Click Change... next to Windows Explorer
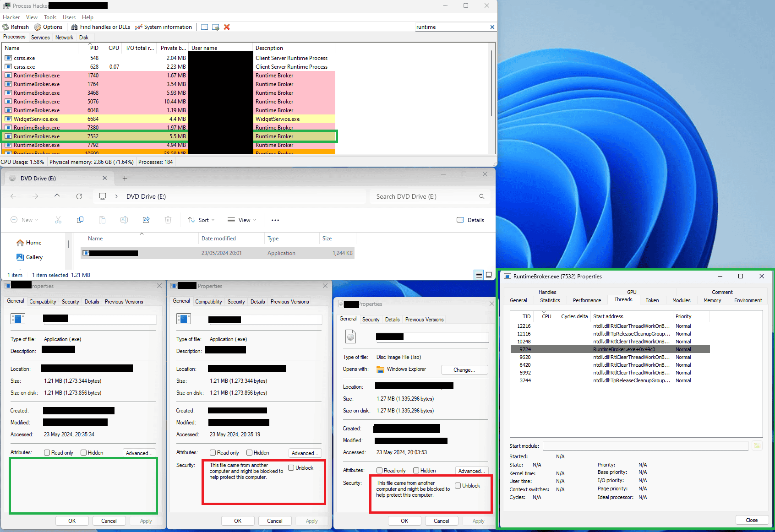The image size is (775, 532). click(x=464, y=370)
